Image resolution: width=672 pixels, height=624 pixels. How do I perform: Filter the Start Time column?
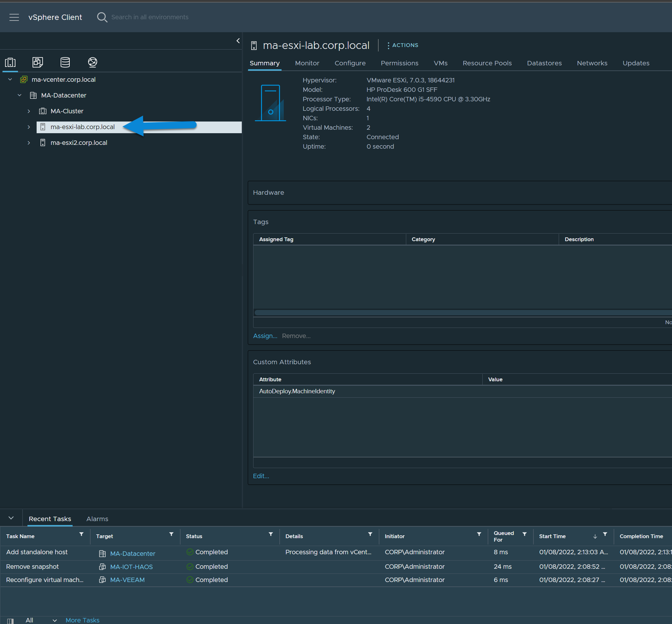point(605,534)
